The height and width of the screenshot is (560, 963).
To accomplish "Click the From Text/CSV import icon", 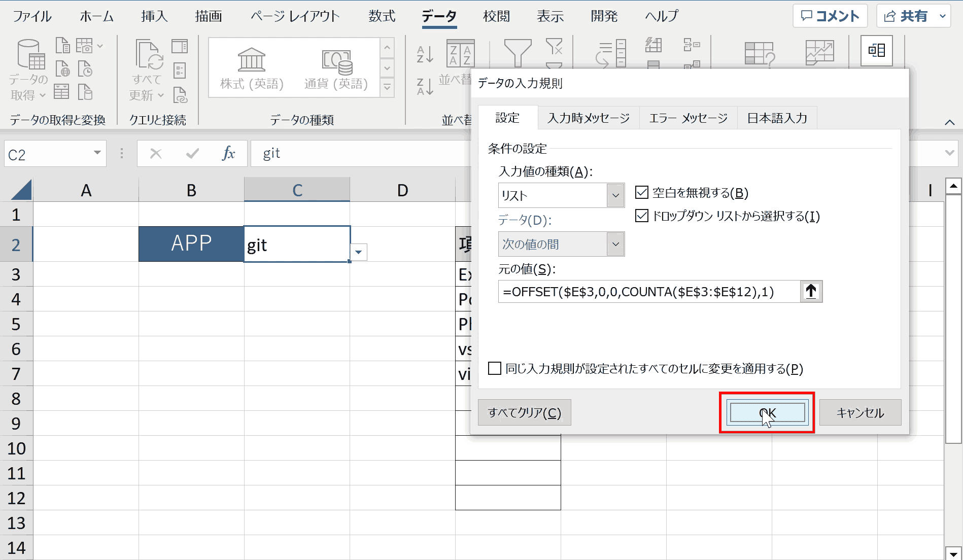I will 62,46.
